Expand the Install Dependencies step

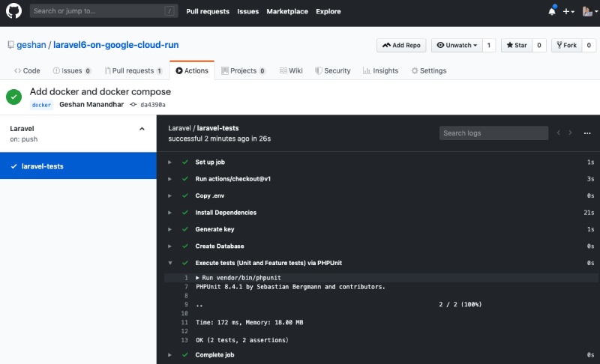[169, 213]
